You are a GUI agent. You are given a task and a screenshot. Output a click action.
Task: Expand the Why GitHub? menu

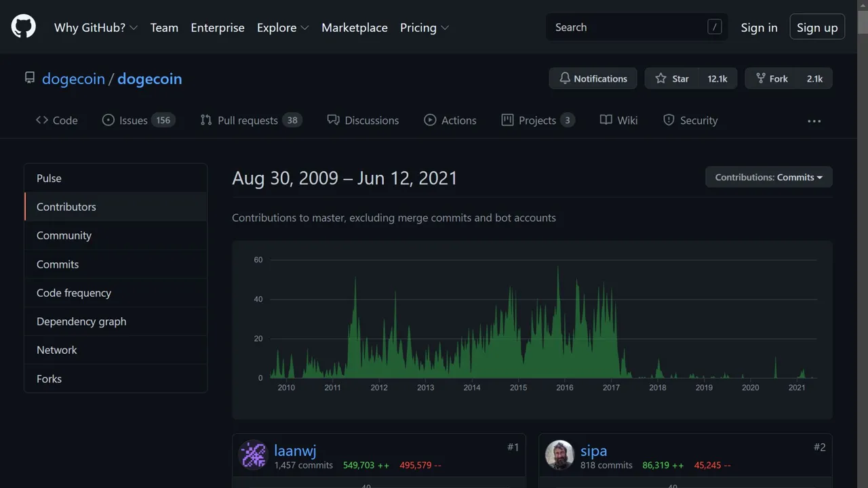tap(96, 28)
